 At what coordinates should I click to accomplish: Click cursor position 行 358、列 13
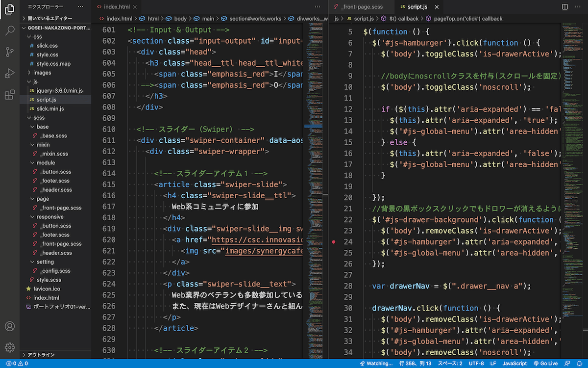(416, 364)
